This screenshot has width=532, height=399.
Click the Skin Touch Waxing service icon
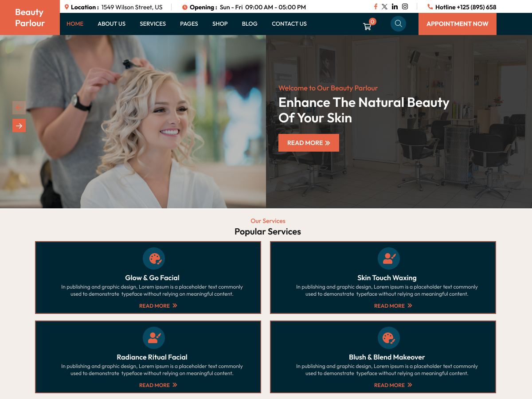click(x=388, y=258)
